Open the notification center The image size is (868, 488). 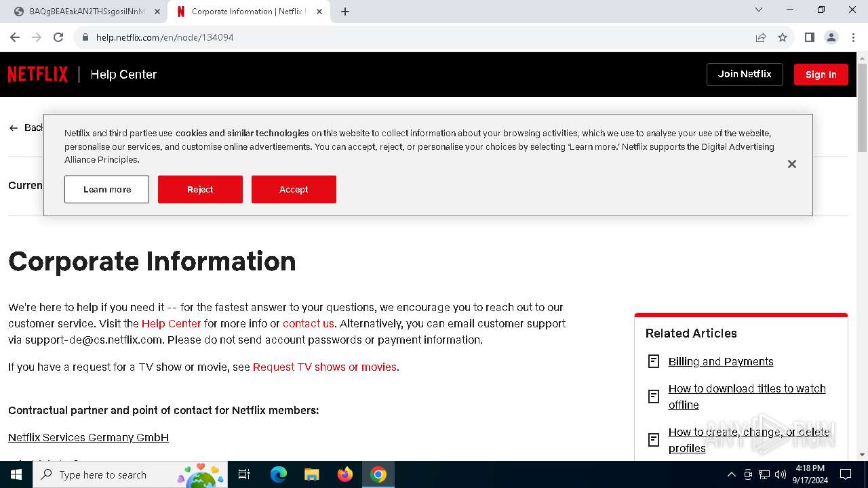tap(846, 474)
